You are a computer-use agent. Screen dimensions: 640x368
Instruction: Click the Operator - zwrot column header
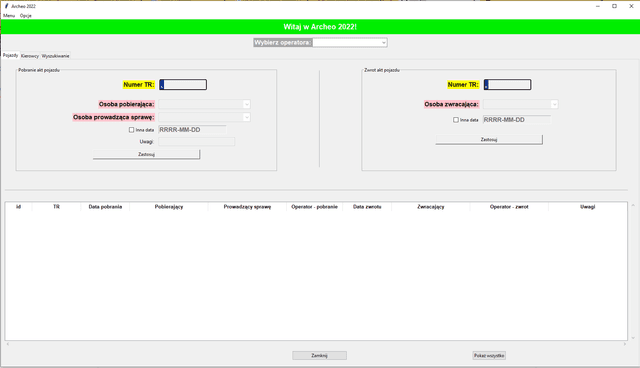point(509,207)
